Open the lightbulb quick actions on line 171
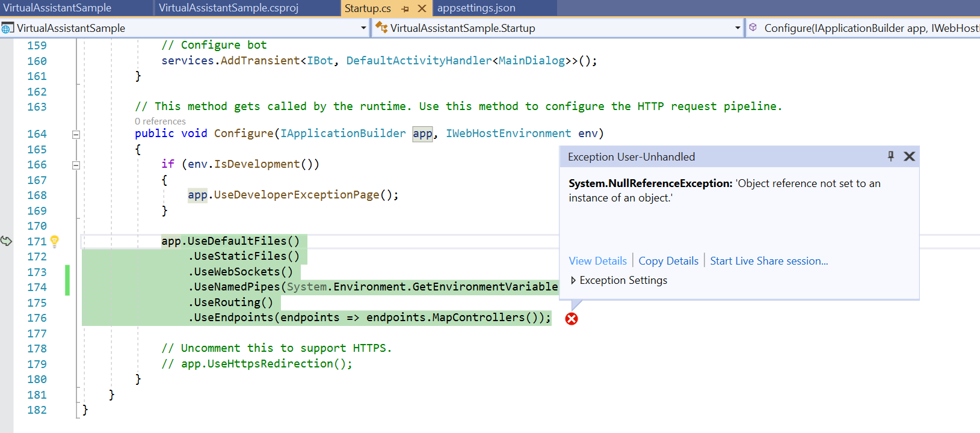 pos(55,241)
